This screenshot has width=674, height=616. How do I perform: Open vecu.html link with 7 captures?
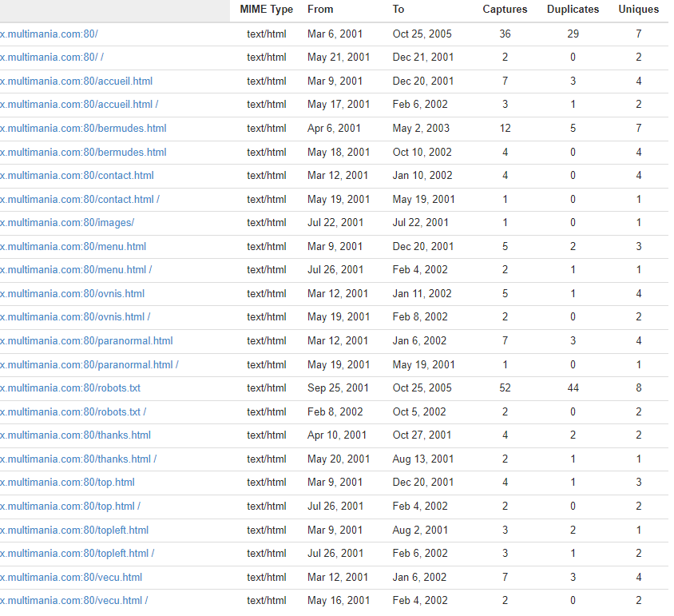coord(71,577)
